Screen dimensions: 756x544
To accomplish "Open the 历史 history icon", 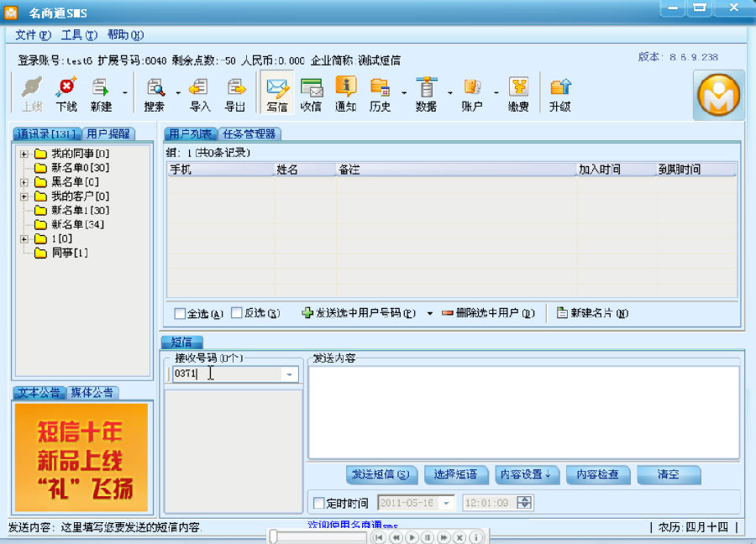I will tap(380, 94).
